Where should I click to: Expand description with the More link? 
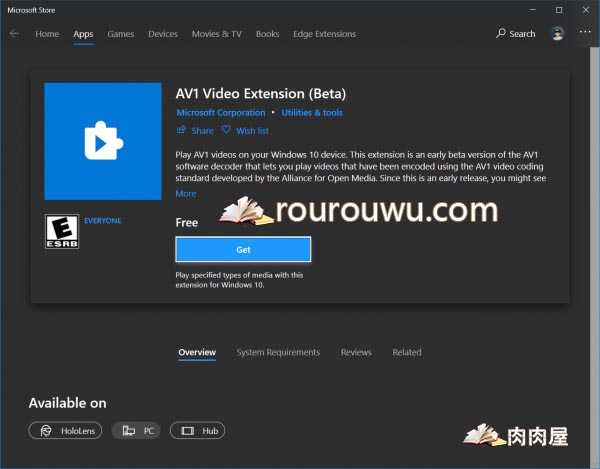tap(186, 194)
